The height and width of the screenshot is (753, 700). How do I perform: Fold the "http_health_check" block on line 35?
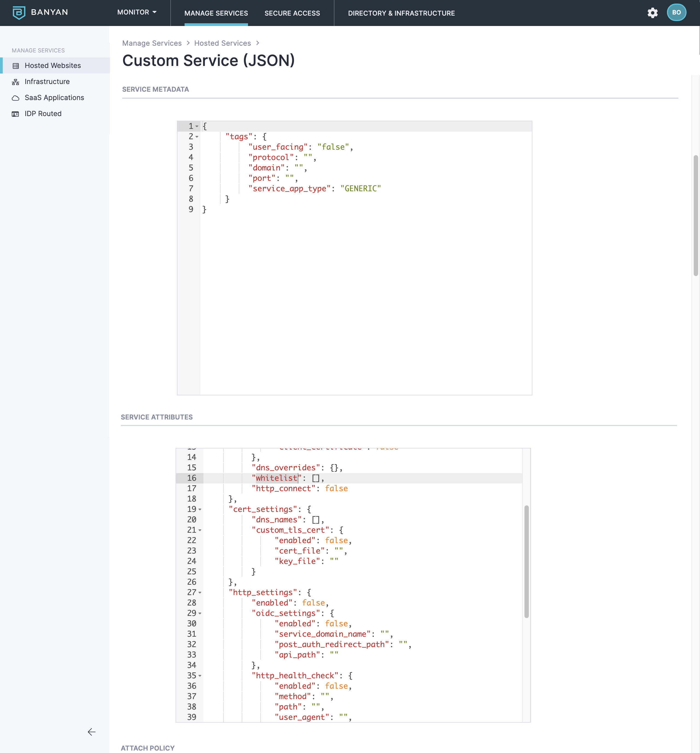tap(200, 676)
